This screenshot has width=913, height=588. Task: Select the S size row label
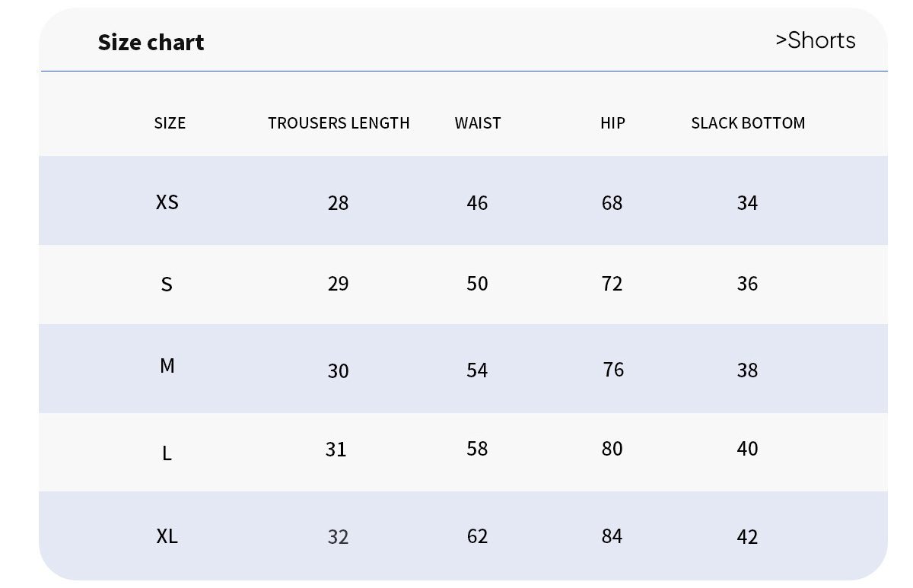167,284
